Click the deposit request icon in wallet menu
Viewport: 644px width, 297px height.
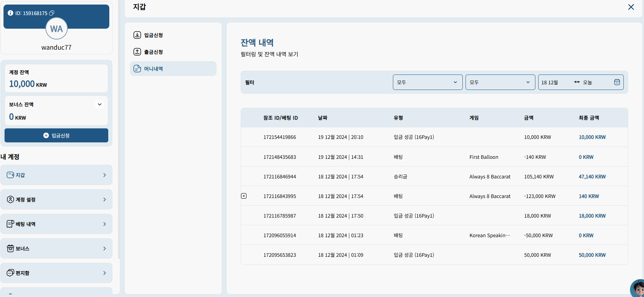point(137,35)
